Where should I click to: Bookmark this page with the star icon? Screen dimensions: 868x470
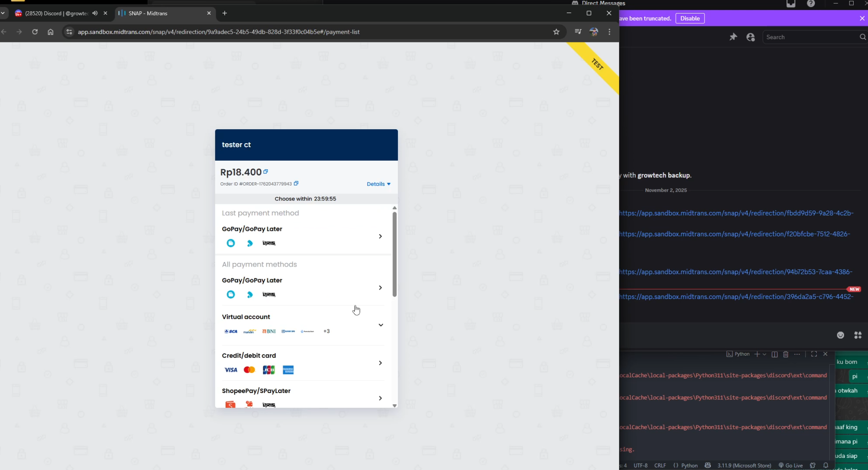pos(556,32)
